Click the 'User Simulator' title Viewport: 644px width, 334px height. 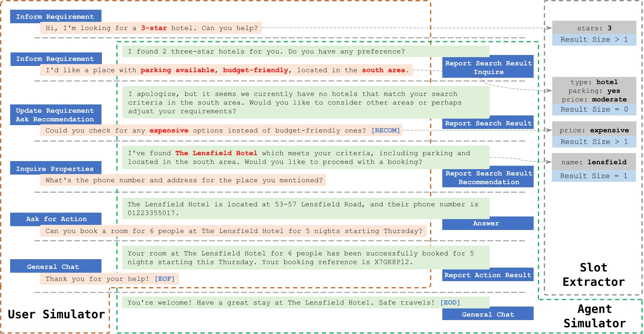pyautogui.click(x=56, y=315)
